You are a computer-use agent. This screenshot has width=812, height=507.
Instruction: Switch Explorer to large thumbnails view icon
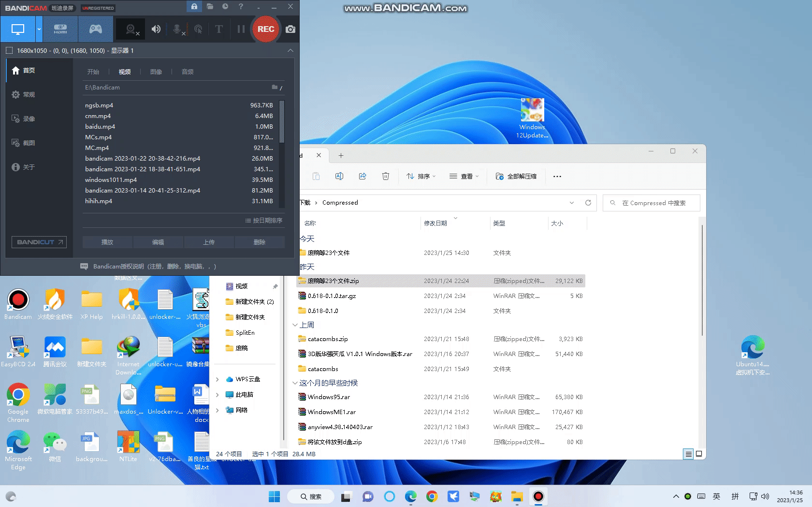coord(699,454)
